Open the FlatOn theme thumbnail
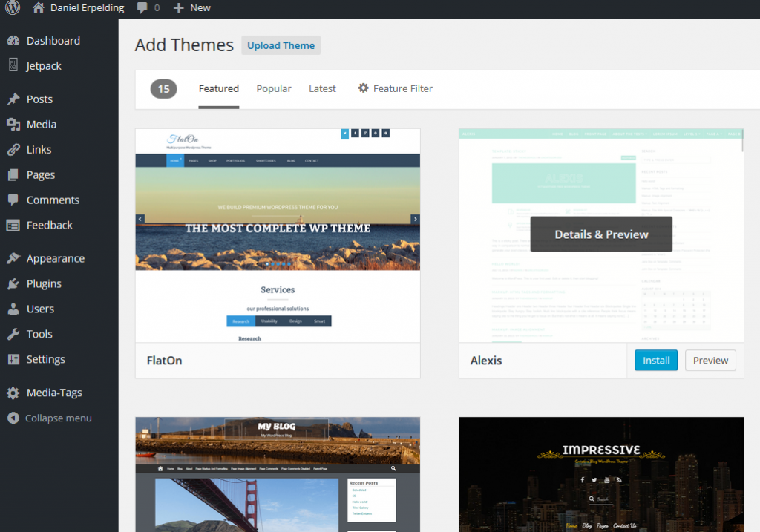The width and height of the screenshot is (760, 532). (278, 235)
